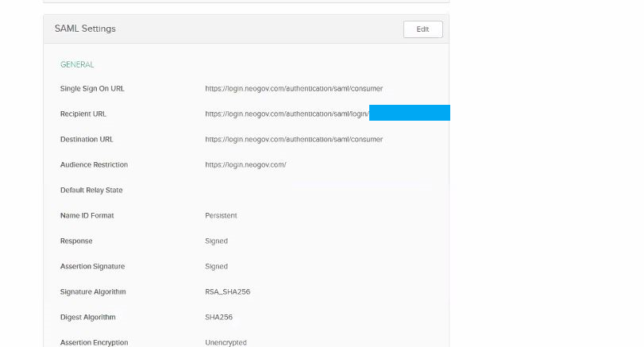
Task: Select the Single Sign On URL label
Action: point(92,88)
